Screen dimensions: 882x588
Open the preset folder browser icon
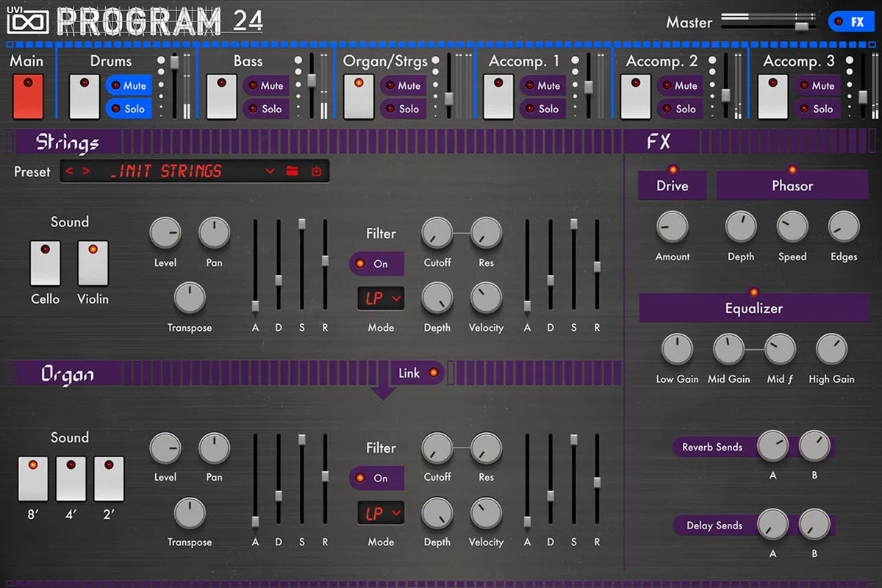292,171
